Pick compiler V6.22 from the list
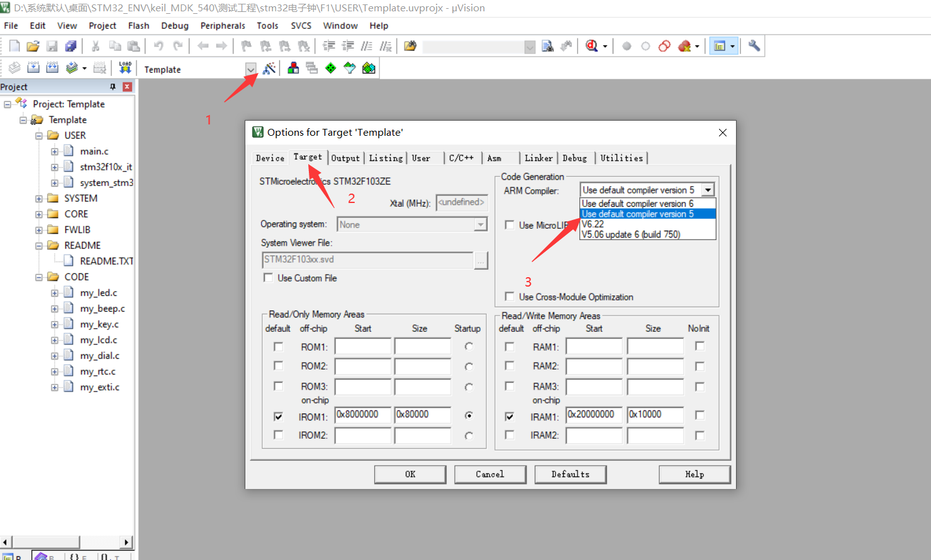The width and height of the screenshot is (931, 560). point(647,224)
